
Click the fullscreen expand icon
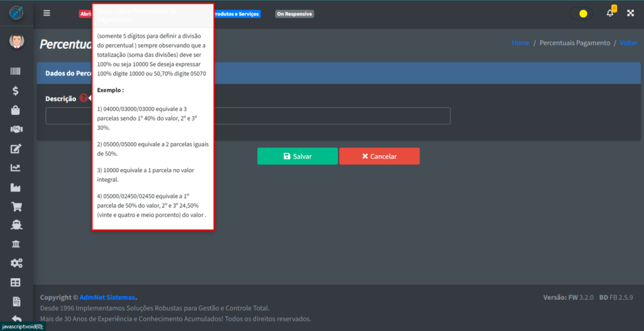pyautogui.click(x=630, y=13)
